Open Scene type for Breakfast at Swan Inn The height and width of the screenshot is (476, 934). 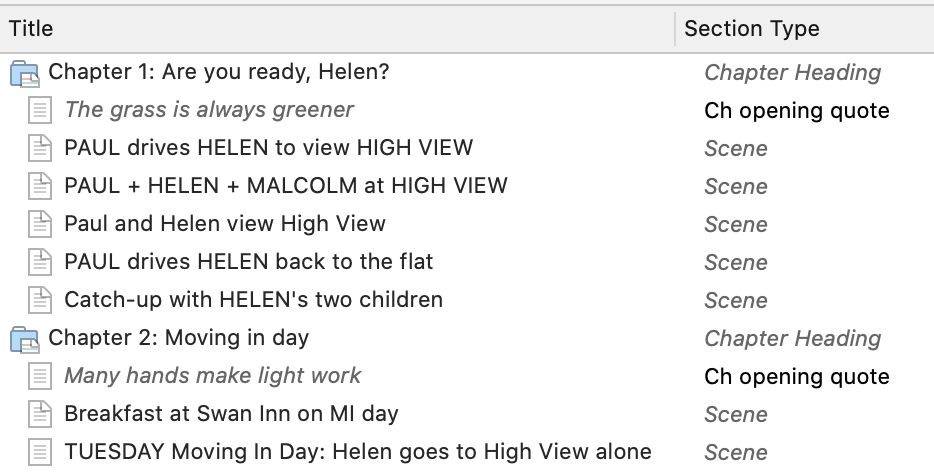pyautogui.click(x=736, y=415)
